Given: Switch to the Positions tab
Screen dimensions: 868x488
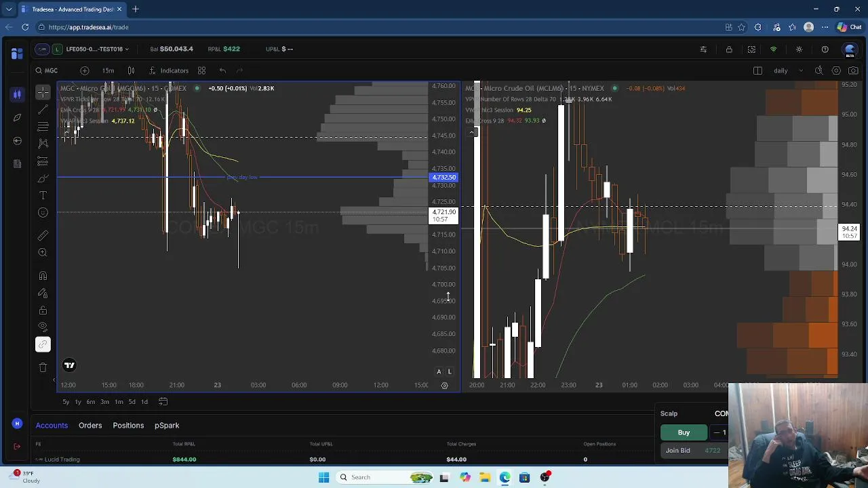Looking at the screenshot, I should click(128, 426).
